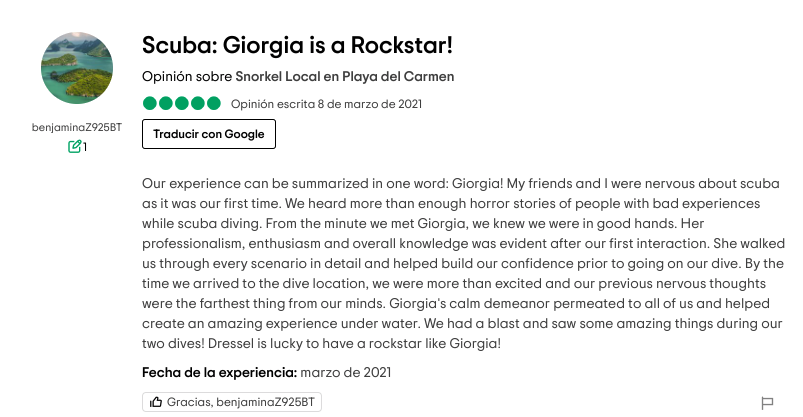Click inside the review body paragraph
Image resolution: width=803 pixels, height=417 pixels.
[463, 263]
